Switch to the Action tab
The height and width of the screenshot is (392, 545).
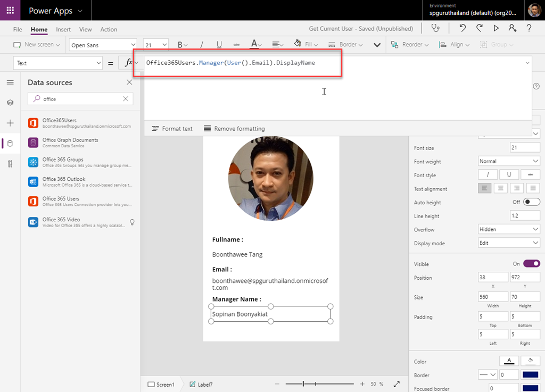(109, 29)
